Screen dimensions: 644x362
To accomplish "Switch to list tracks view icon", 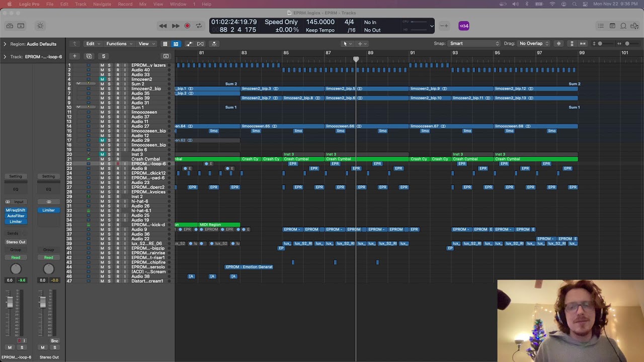I will 176,44.
